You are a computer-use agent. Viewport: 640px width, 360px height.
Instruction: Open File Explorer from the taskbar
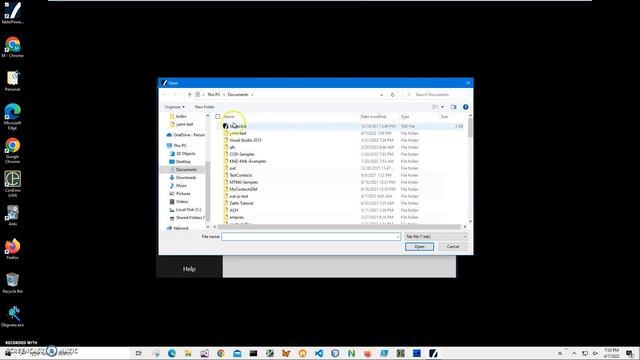188,353
